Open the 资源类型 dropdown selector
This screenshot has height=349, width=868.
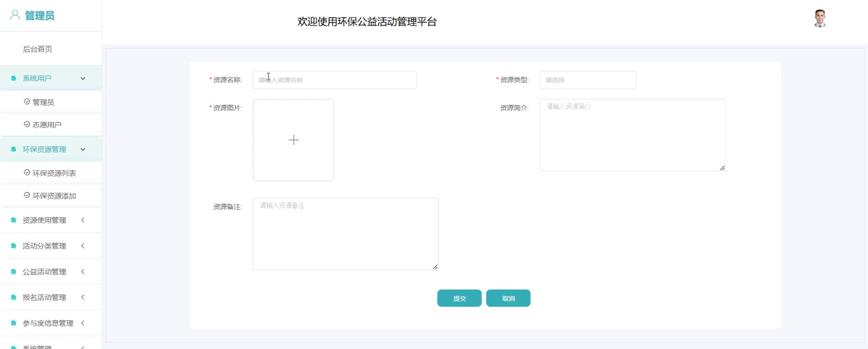pos(587,80)
